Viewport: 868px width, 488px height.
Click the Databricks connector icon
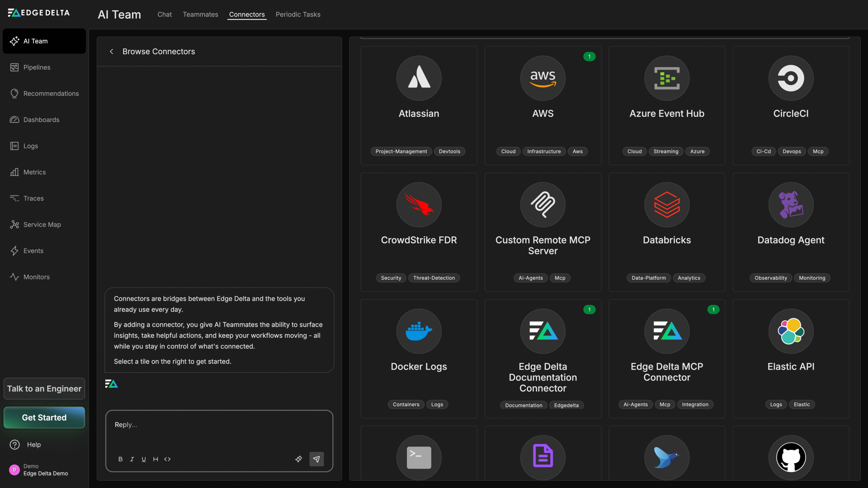666,205
